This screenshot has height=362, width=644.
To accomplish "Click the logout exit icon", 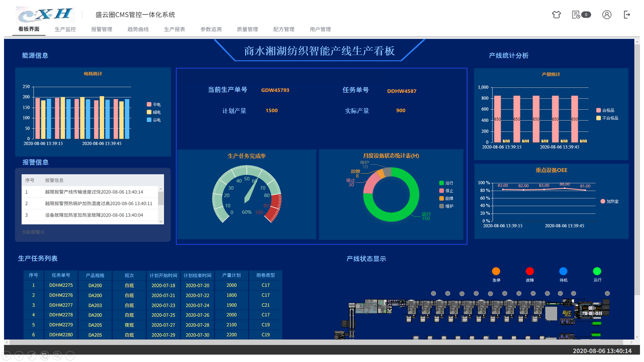I will coord(627,14).
